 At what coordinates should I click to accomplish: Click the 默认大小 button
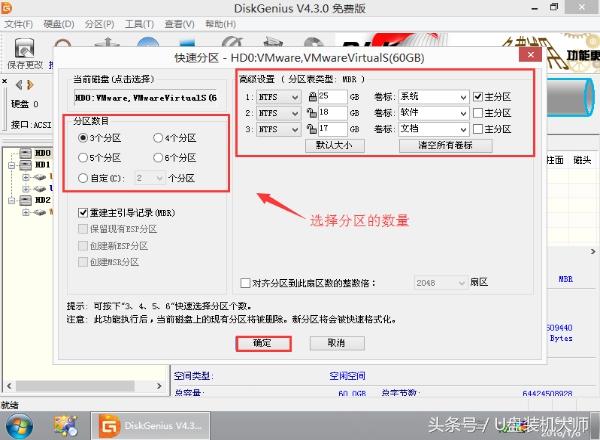click(334, 145)
